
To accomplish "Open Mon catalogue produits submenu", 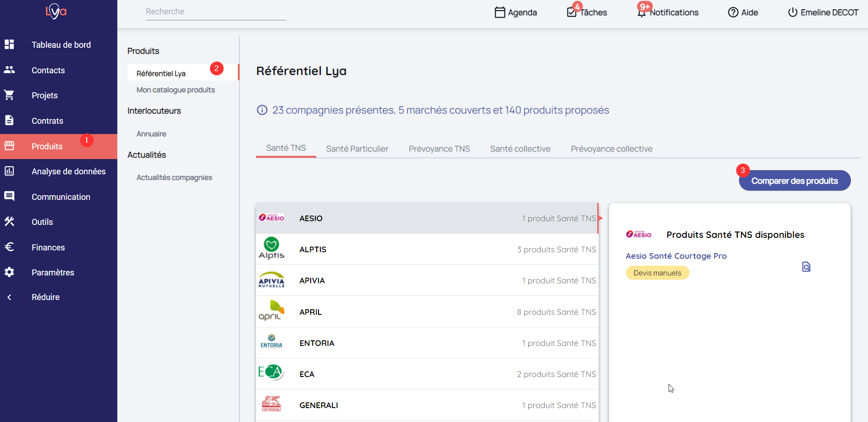I will 175,90.
